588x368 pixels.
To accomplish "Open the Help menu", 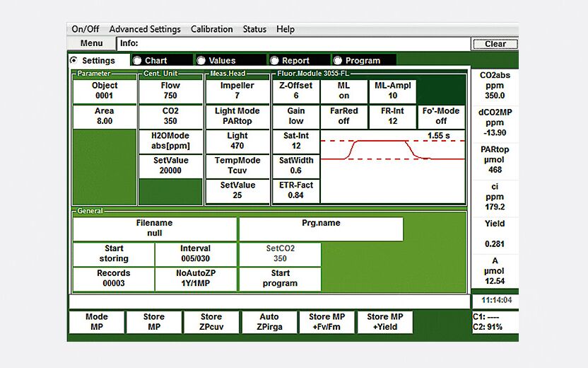I will [x=286, y=29].
